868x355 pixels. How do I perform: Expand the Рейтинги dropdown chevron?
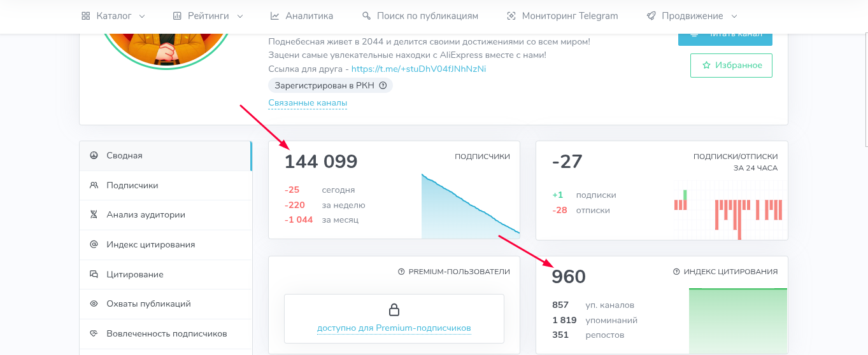[x=240, y=17]
